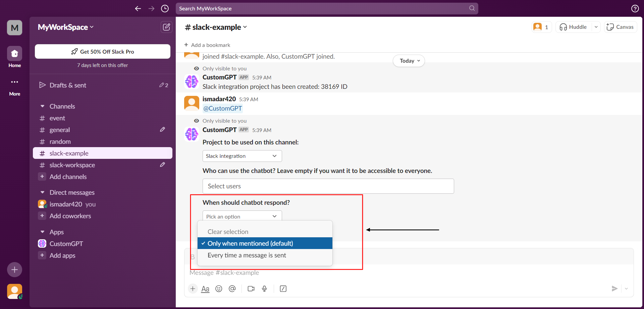
Task: Click the Pick an option dropdown
Action: (x=242, y=216)
